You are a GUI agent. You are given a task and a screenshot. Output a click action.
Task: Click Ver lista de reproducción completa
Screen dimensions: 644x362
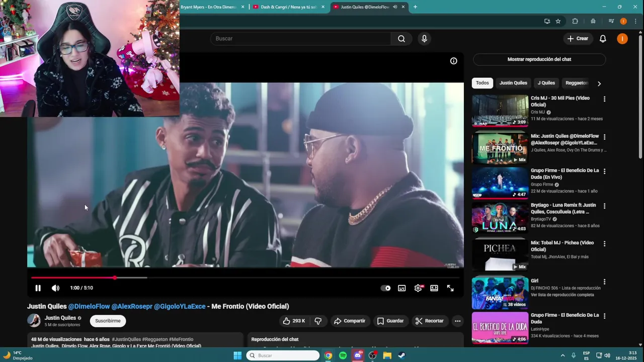tap(562, 295)
